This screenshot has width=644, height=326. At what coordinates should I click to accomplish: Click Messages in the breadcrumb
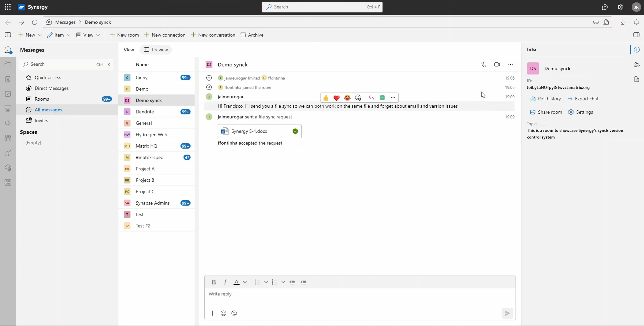tap(65, 22)
